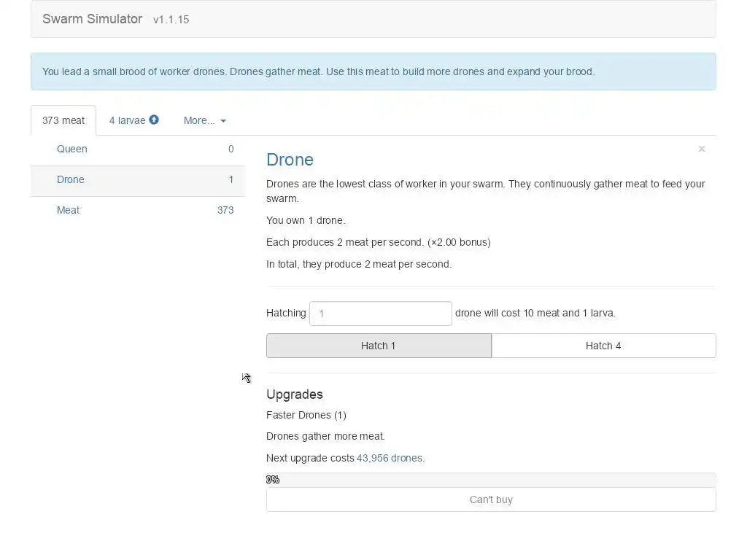
Task: Click the Upgrades section heading
Action: pos(295,394)
